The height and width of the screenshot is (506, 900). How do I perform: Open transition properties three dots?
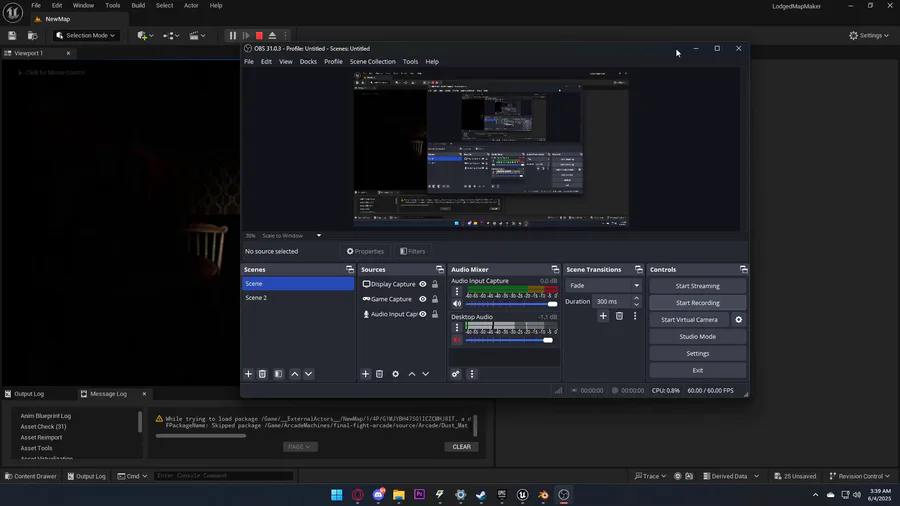[635, 316]
